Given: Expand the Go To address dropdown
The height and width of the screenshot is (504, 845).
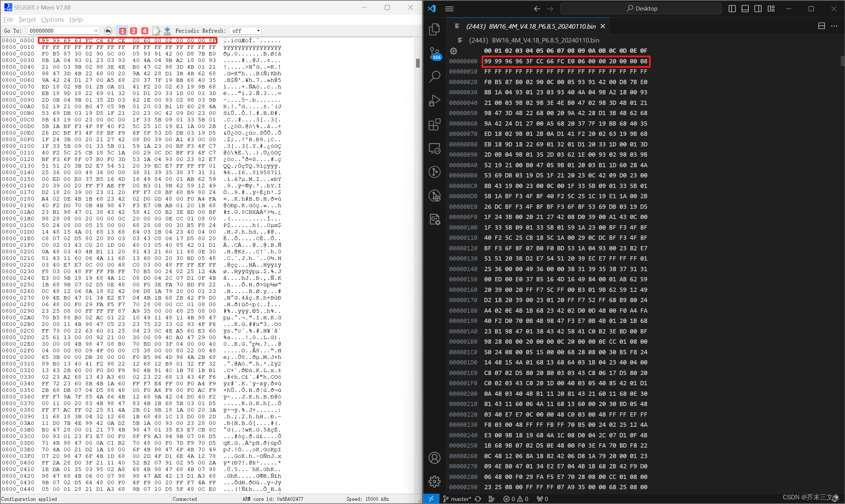Looking at the screenshot, I should pos(96,31).
